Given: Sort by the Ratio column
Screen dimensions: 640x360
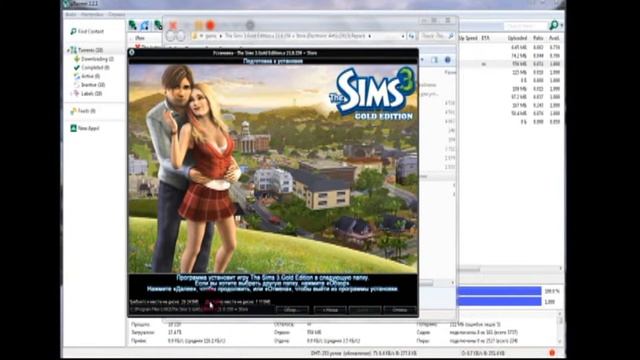Looking at the screenshot, I should click(538, 38).
